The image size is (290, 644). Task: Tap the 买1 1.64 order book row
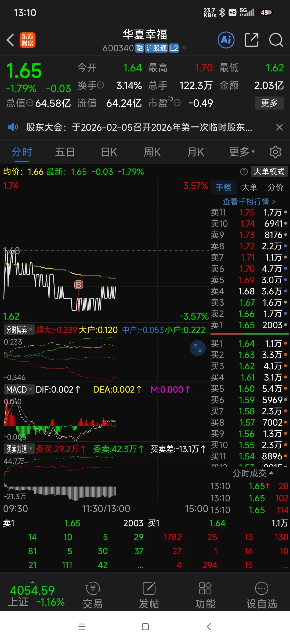249,343
